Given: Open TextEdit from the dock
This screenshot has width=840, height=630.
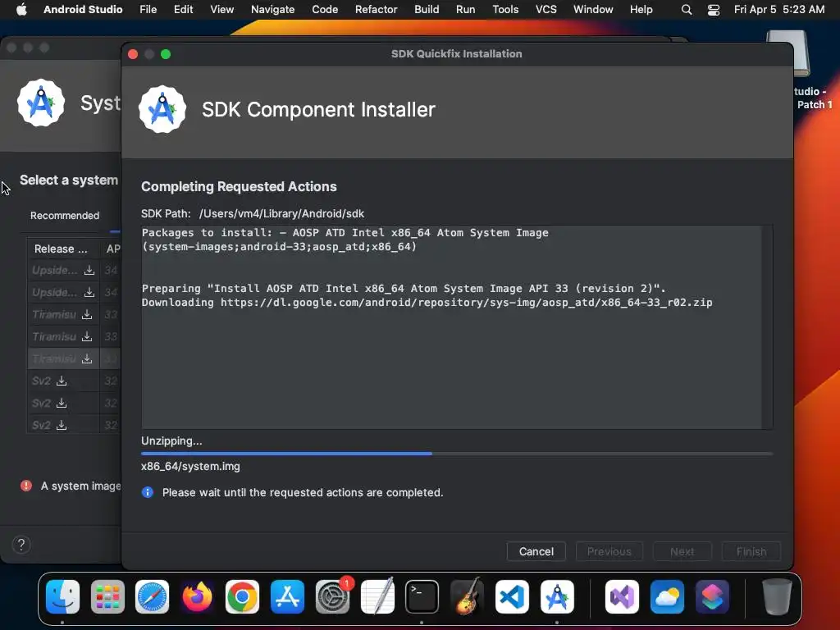Looking at the screenshot, I should (x=377, y=596).
